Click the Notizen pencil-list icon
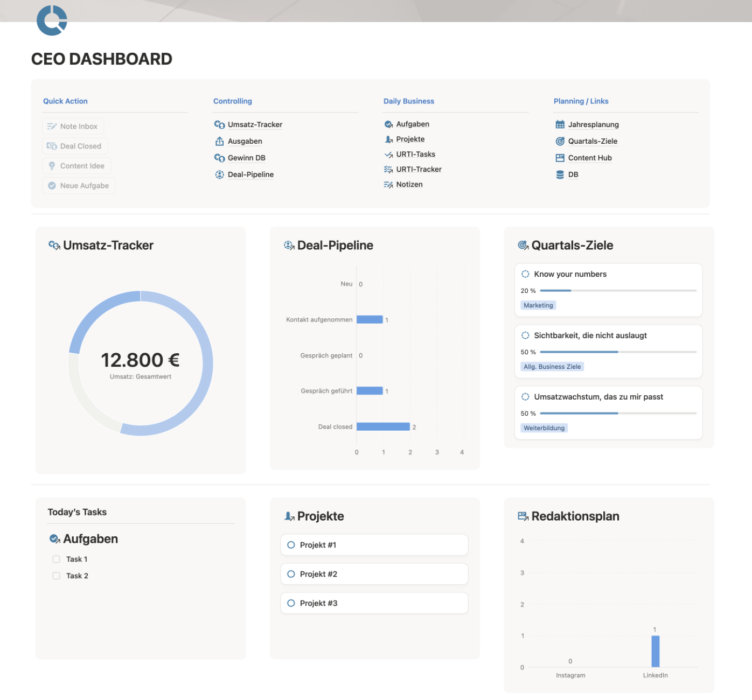The image size is (752, 700). pyautogui.click(x=388, y=185)
